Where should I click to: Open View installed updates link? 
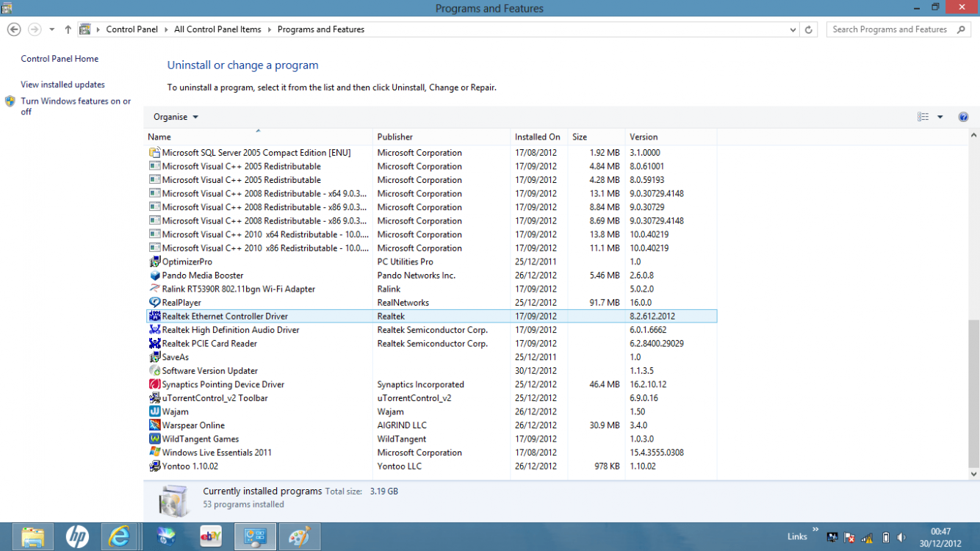62,84
